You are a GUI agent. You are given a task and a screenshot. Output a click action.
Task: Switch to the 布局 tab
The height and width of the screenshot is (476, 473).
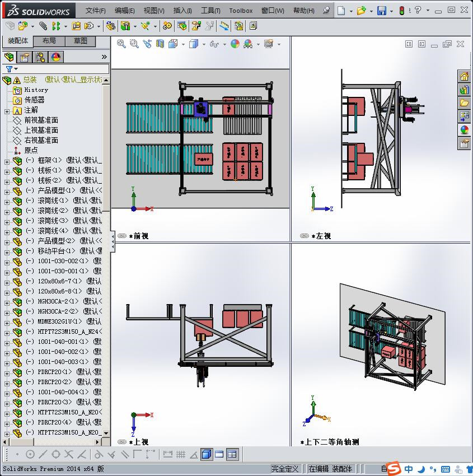pos(49,41)
